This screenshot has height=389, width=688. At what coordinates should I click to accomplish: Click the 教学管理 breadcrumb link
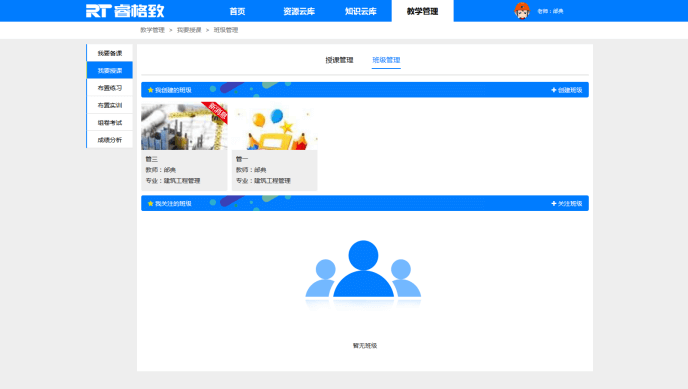point(152,30)
